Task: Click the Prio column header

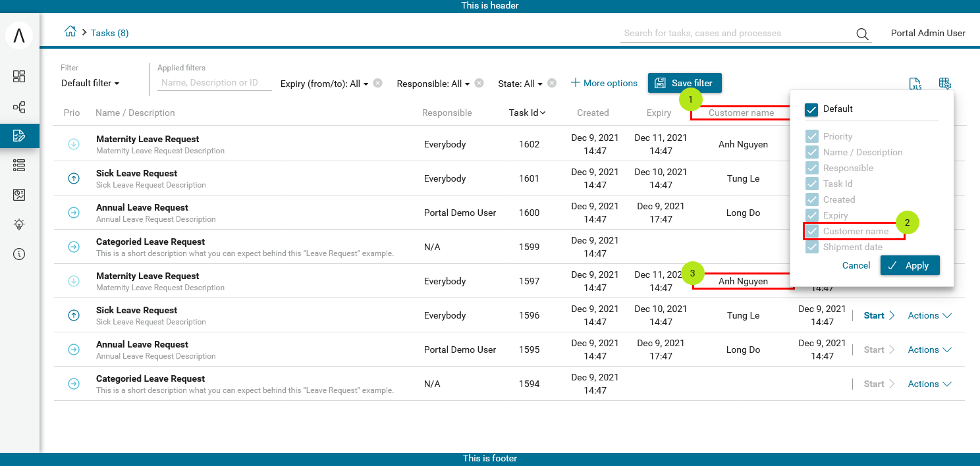Action: pyautogui.click(x=72, y=113)
